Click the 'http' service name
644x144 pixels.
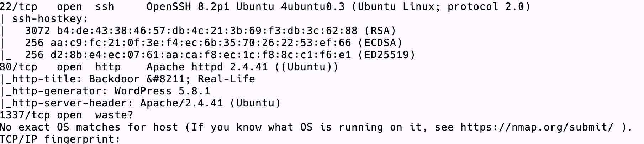(x=108, y=67)
